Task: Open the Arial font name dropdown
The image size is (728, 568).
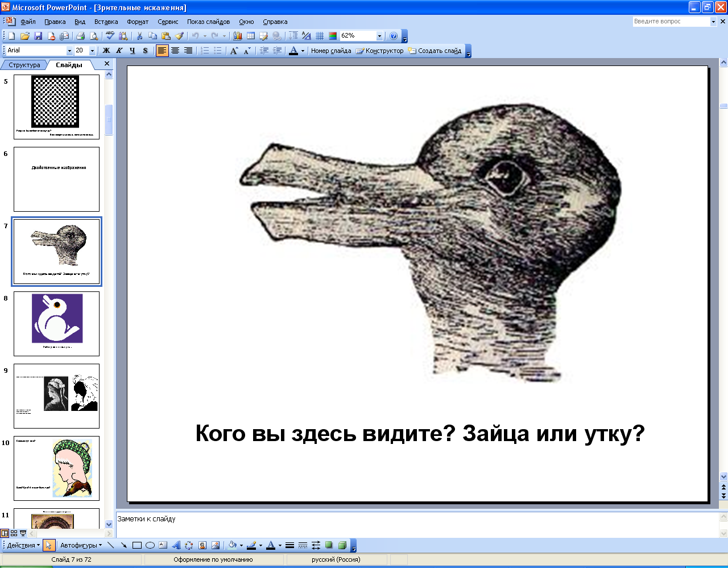Action: (69, 51)
